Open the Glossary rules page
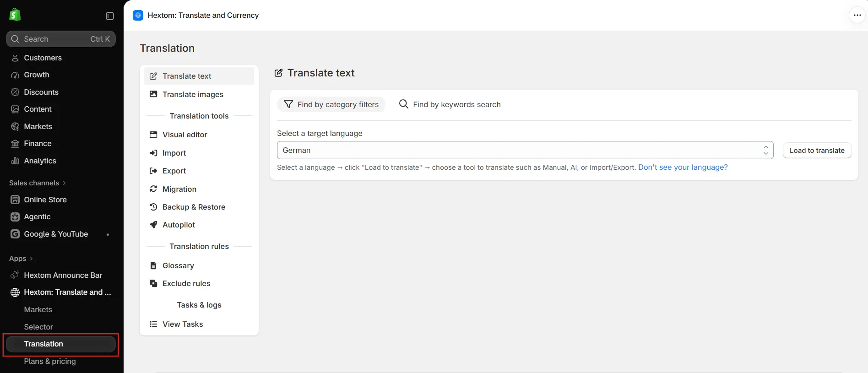The image size is (868, 373). tap(199, 265)
